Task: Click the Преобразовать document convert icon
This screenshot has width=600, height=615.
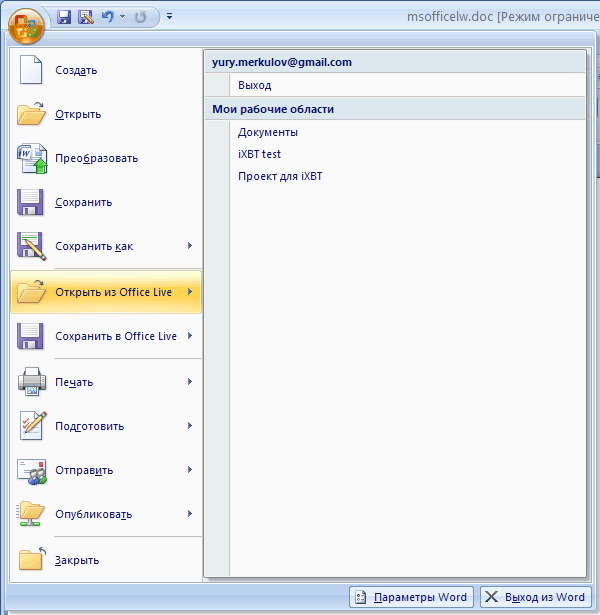Action: [x=32, y=158]
